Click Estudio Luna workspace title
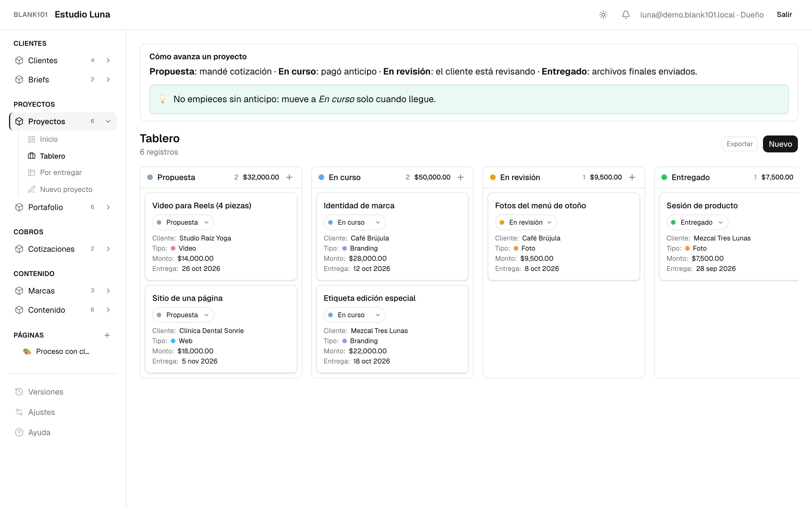This screenshot has height=508, width=812. [x=83, y=14]
